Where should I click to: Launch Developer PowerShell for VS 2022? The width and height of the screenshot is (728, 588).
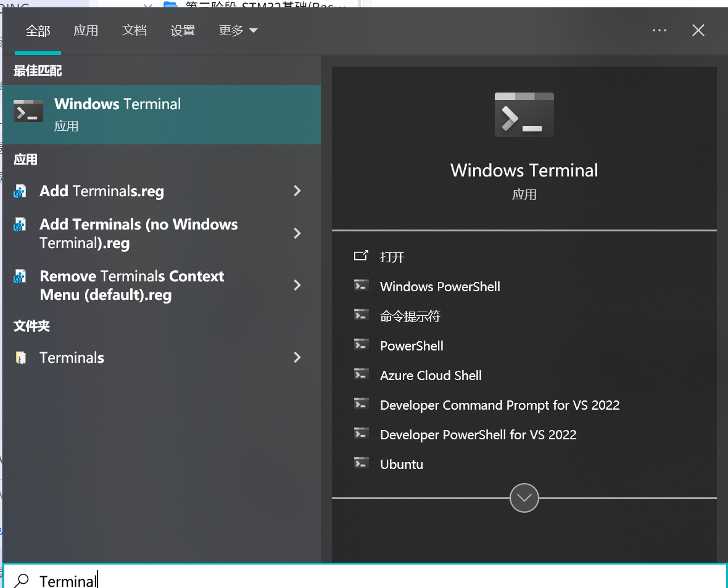point(478,435)
